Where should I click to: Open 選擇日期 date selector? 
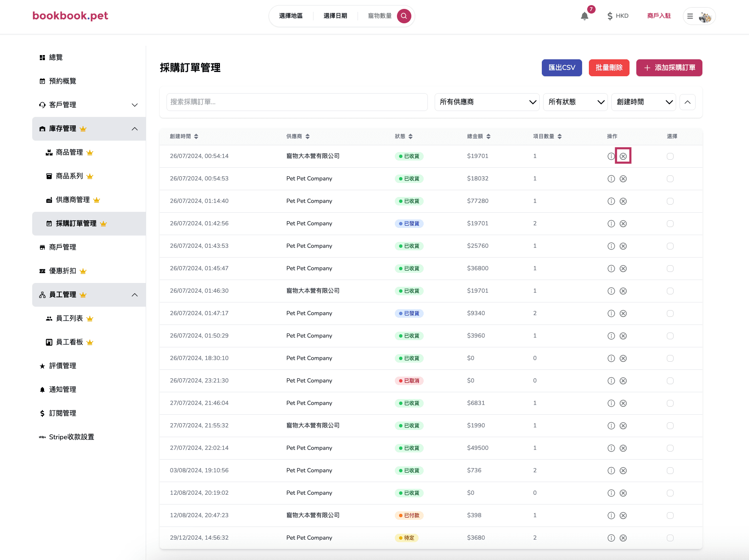336,16
